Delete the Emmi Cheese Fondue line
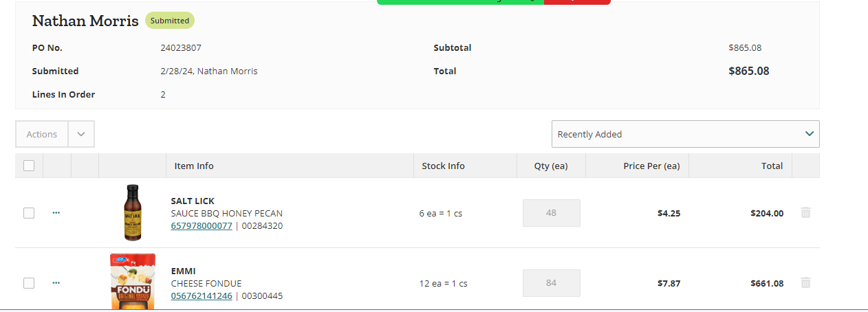 806,282
